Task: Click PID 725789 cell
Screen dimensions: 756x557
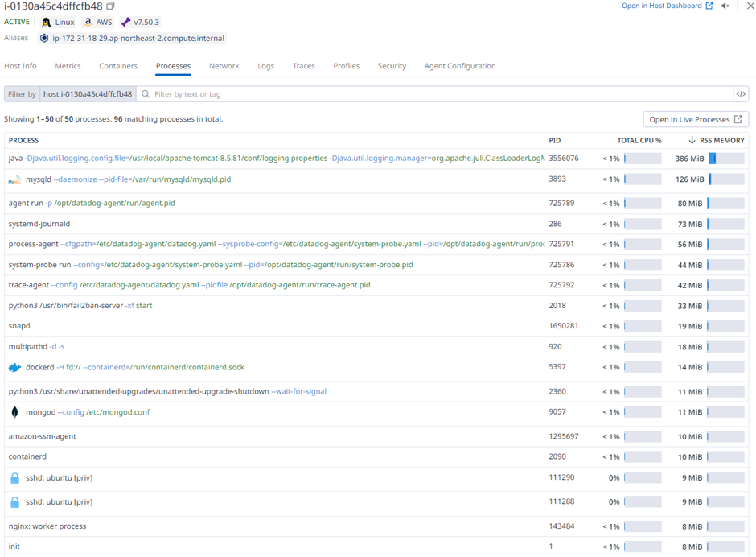Action: (x=561, y=203)
